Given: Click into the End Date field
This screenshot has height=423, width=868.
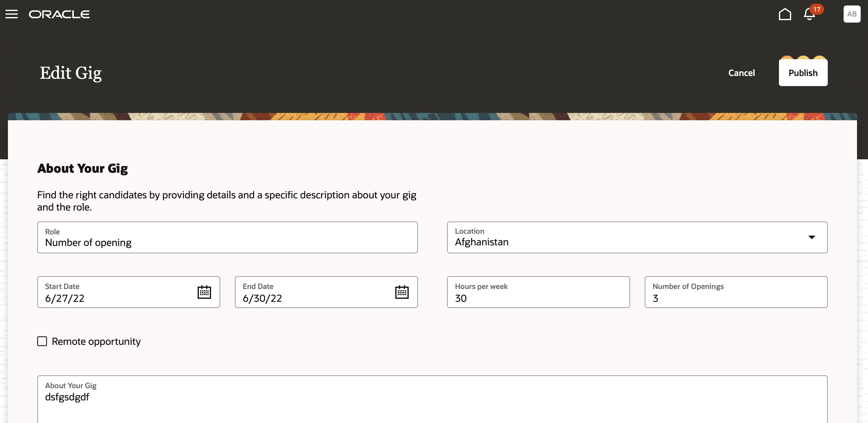Looking at the screenshot, I should (326, 292).
